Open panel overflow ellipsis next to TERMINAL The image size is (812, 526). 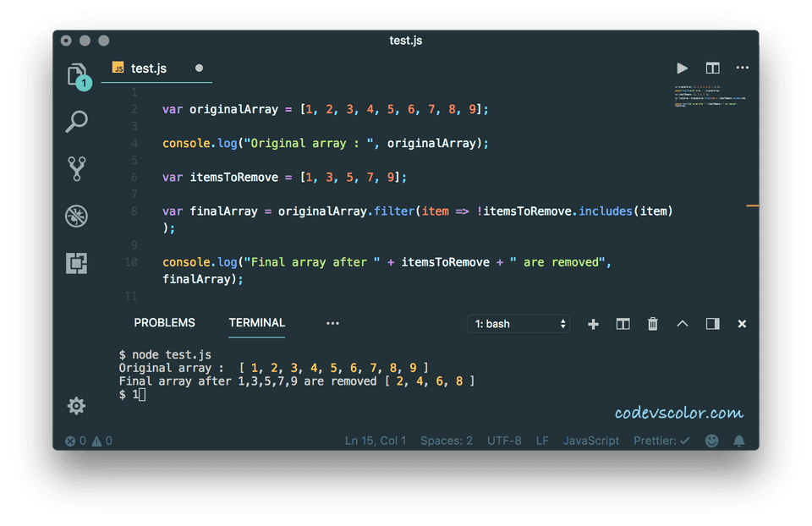[x=332, y=324]
